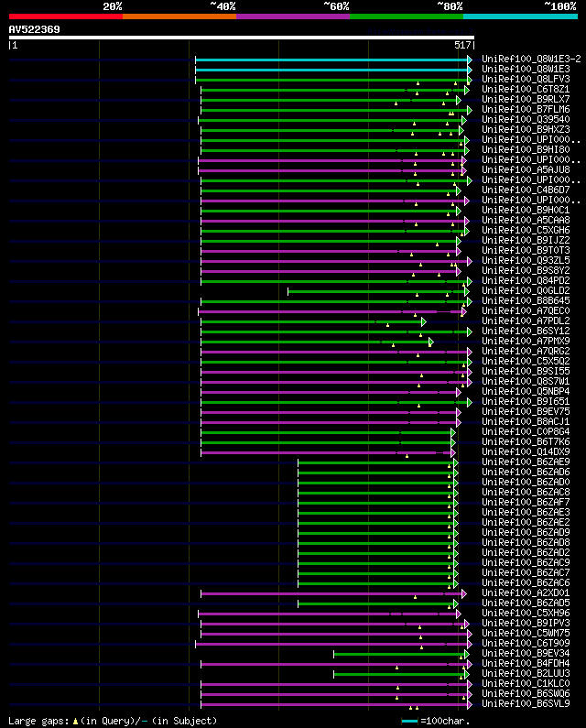The image size is (586, 728).
Task: Click the cyan ~100% legend color segment
Action: tap(520, 16)
